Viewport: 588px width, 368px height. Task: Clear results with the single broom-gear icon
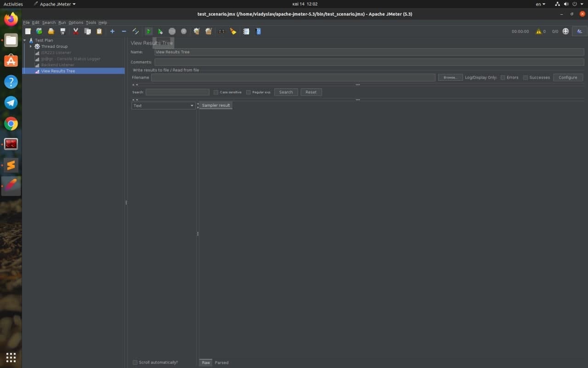pyautogui.click(x=197, y=31)
